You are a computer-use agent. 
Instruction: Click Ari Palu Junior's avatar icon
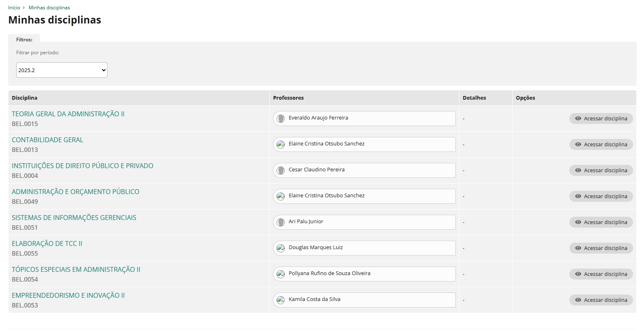click(x=281, y=222)
